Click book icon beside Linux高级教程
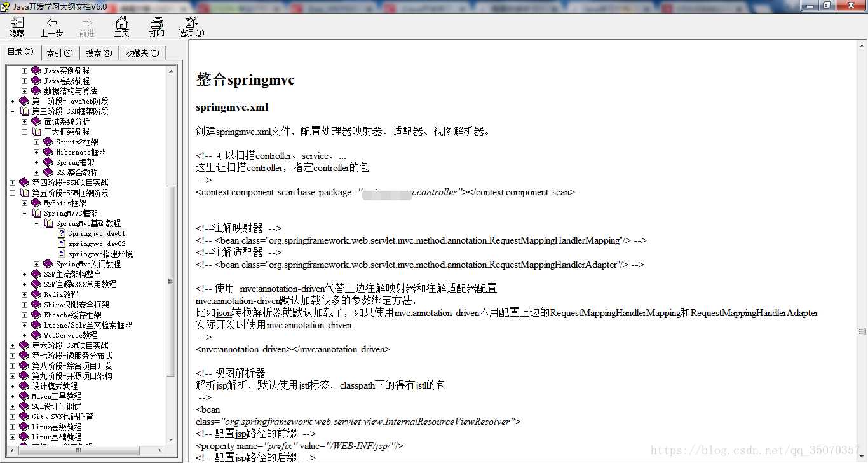 click(x=25, y=427)
